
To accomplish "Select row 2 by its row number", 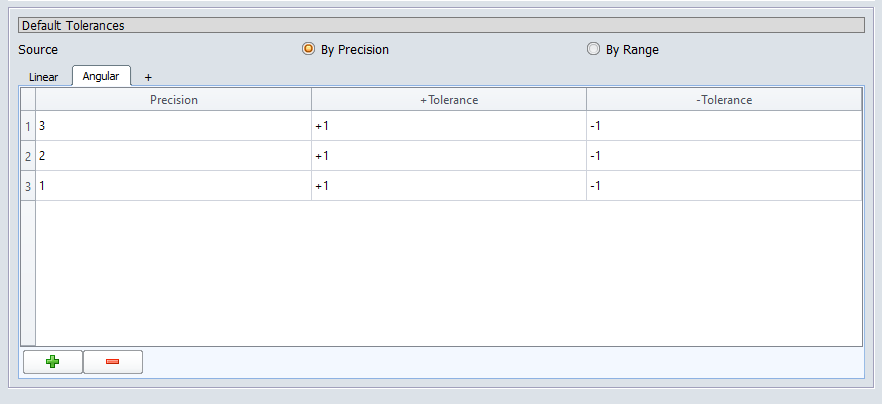I will tap(28, 156).
